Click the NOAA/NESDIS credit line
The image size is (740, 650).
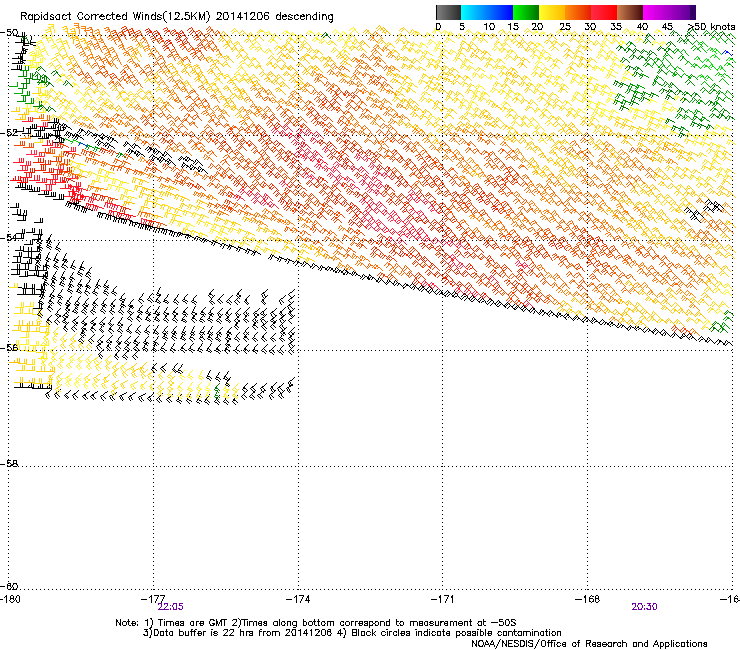[x=589, y=644]
